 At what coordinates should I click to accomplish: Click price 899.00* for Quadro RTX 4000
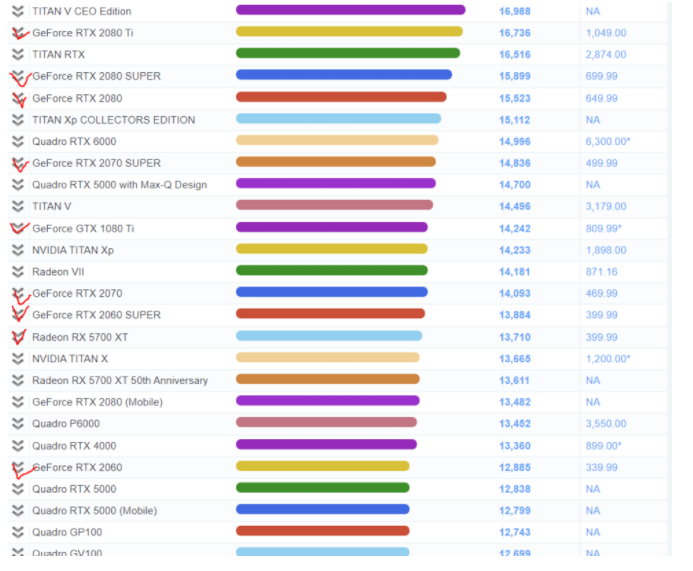coord(604,446)
